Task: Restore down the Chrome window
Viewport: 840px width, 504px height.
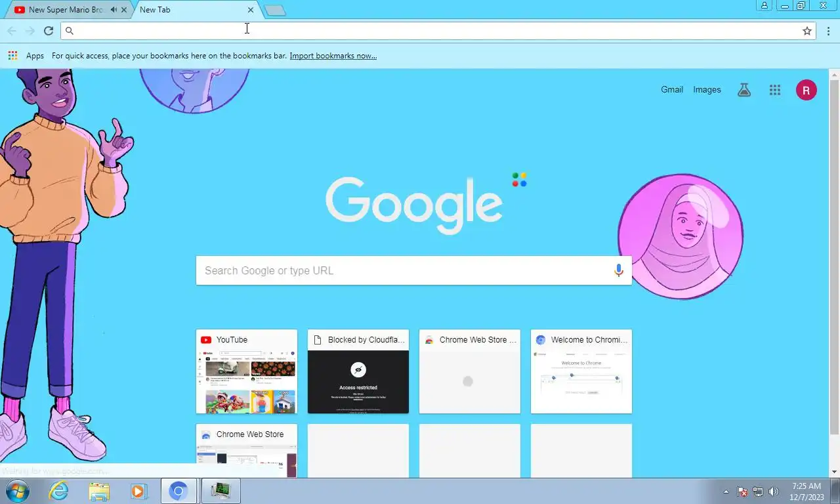Action: tap(801, 5)
